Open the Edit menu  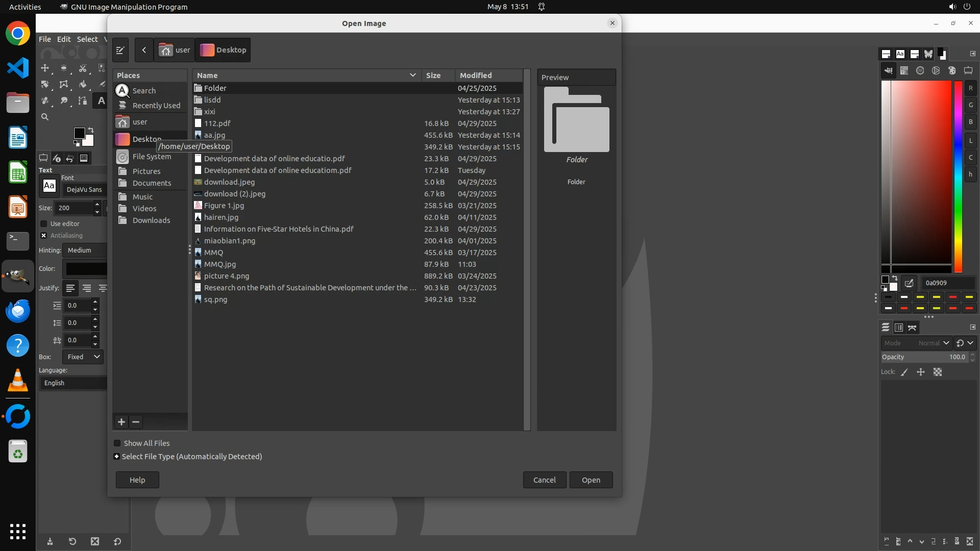tap(64, 39)
